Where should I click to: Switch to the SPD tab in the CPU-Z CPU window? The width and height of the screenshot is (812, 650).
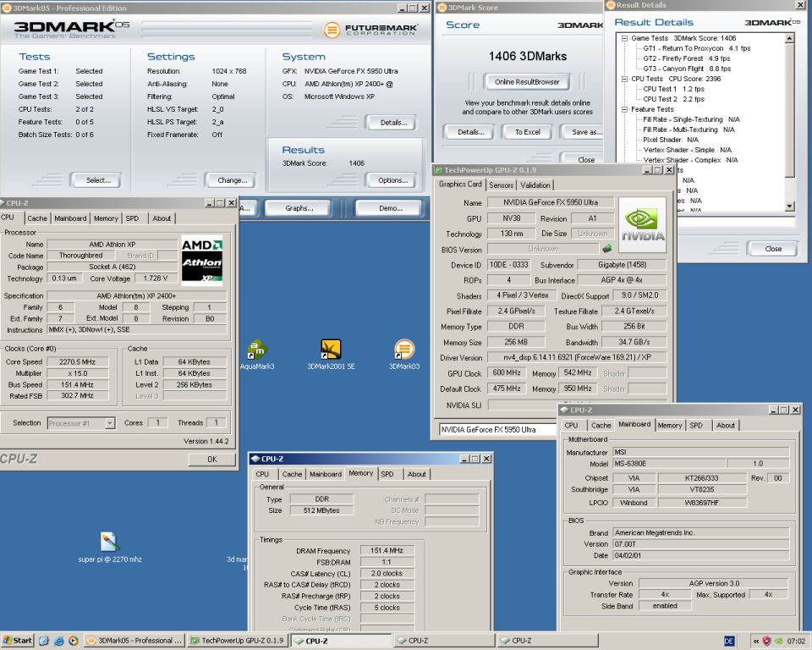pyautogui.click(x=132, y=218)
